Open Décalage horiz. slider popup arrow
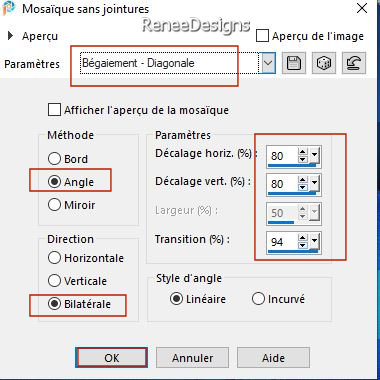 tap(314, 156)
